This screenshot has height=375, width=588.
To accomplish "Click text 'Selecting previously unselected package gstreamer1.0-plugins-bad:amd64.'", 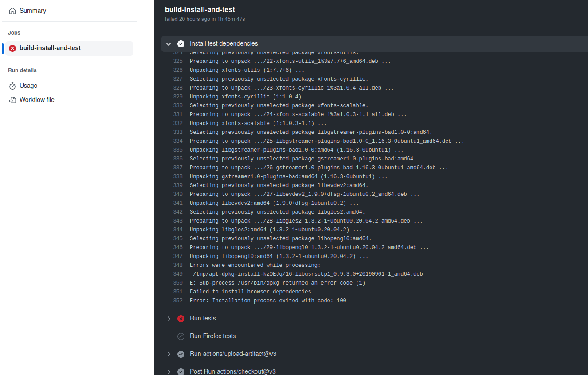I will (x=303, y=159).
